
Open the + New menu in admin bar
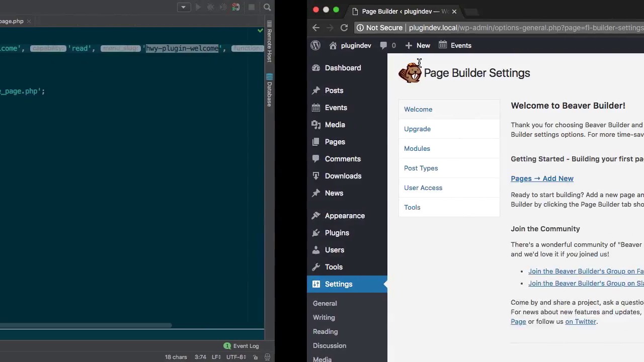(x=418, y=45)
